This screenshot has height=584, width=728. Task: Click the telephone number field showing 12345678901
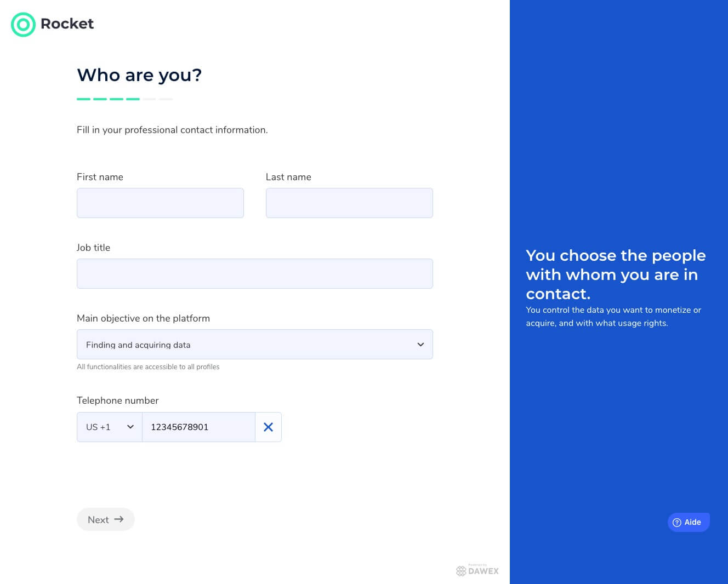click(x=198, y=427)
